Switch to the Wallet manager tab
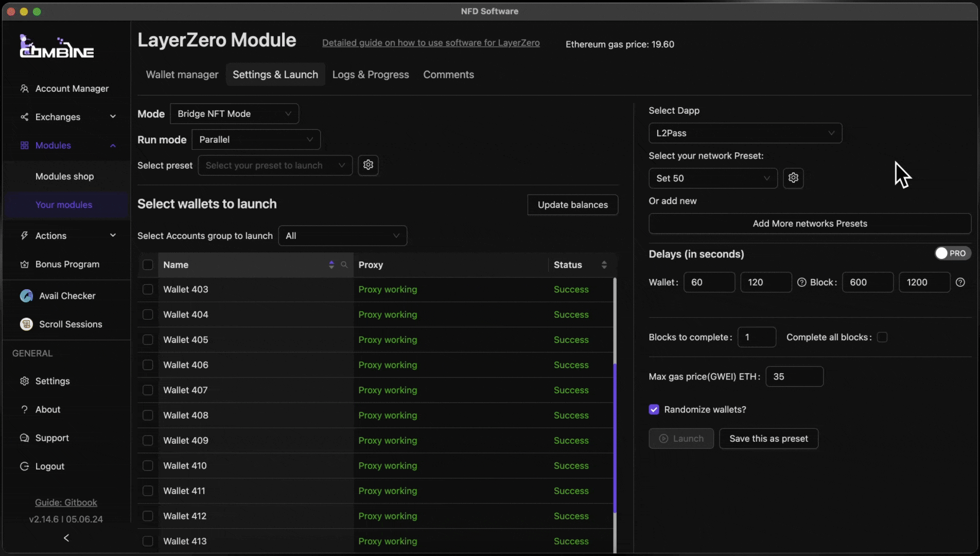 coord(182,75)
